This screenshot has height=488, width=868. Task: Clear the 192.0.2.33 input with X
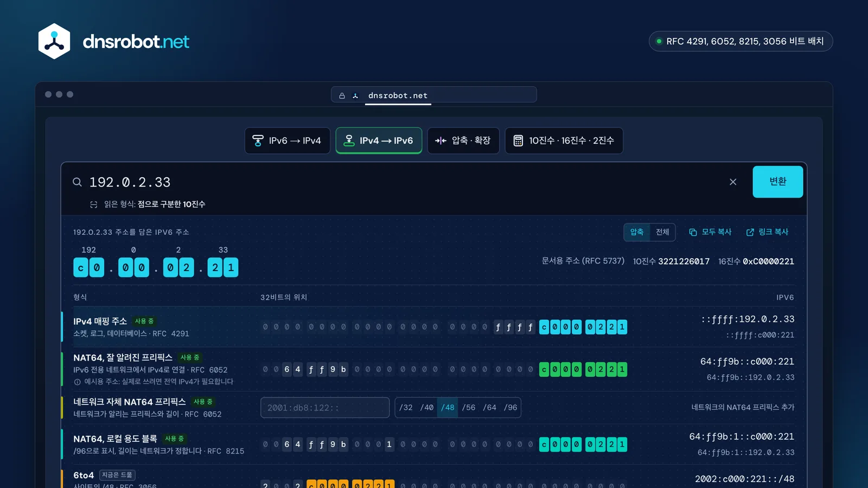point(733,182)
